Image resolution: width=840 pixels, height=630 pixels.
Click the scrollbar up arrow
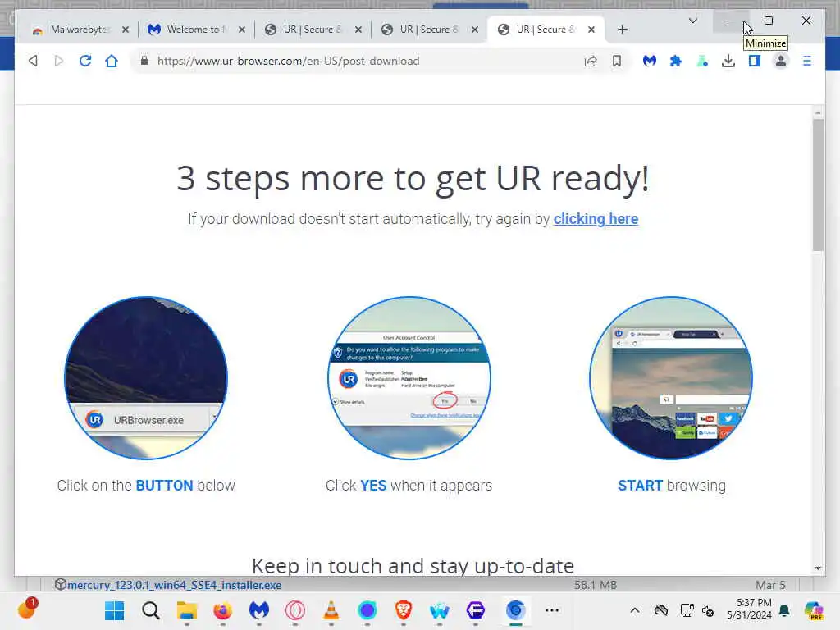[818, 113]
